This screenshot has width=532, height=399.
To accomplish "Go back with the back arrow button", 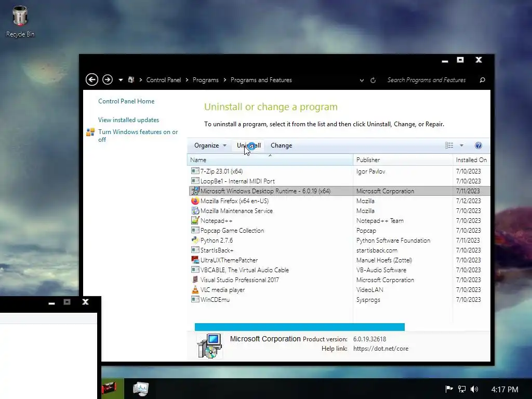I will point(92,79).
